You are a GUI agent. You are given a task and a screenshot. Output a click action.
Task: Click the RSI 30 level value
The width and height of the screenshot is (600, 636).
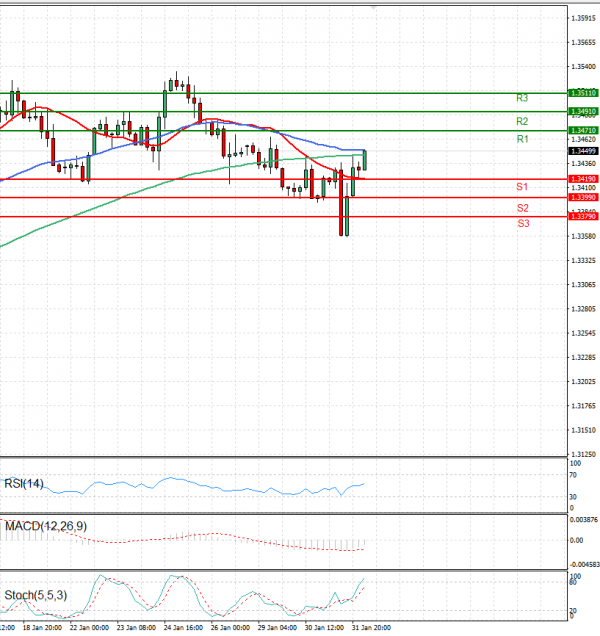[x=573, y=497]
